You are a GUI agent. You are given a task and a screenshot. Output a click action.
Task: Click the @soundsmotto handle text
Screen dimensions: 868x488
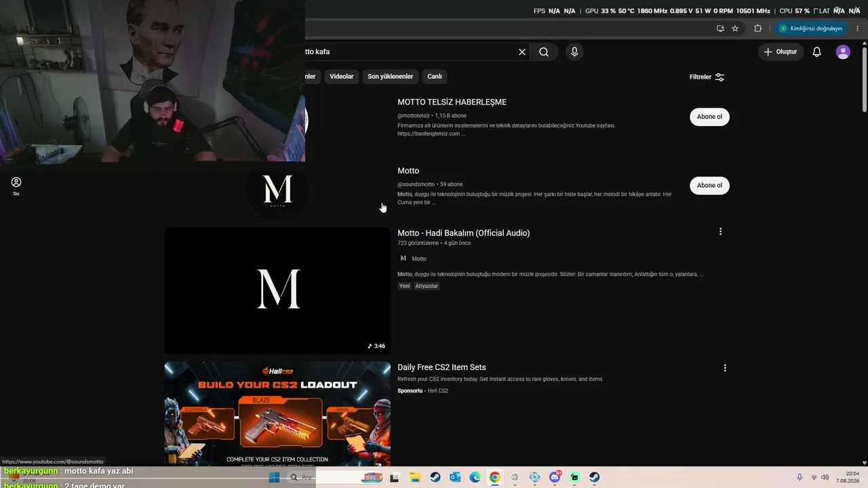coord(416,184)
